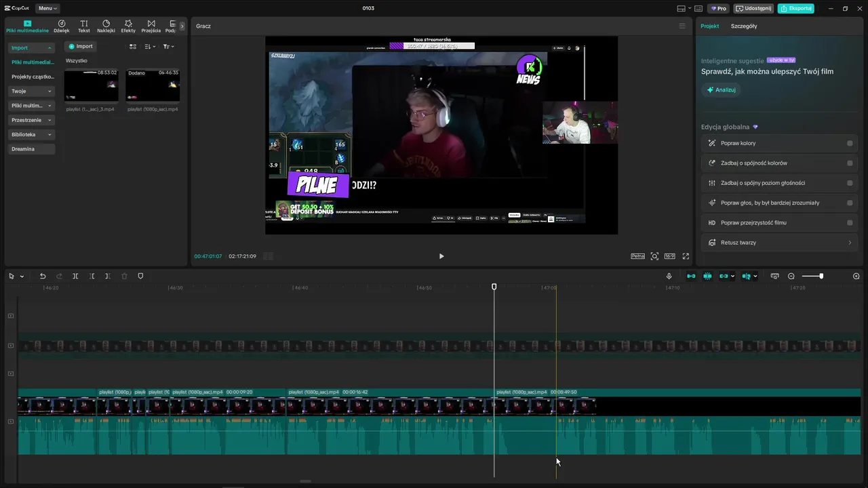Delete right of playhead trim icon
Screen dimensions: 868x488
click(108, 276)
